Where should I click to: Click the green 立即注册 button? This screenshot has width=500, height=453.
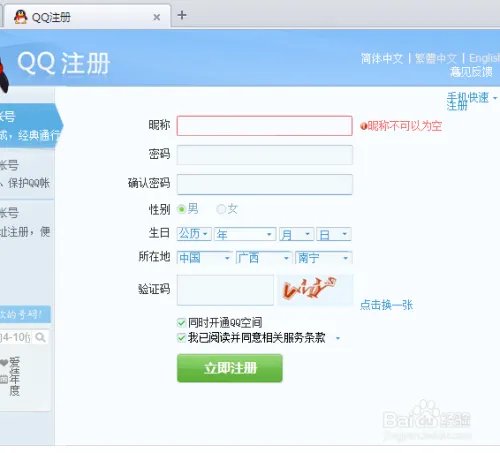[230, 368]
